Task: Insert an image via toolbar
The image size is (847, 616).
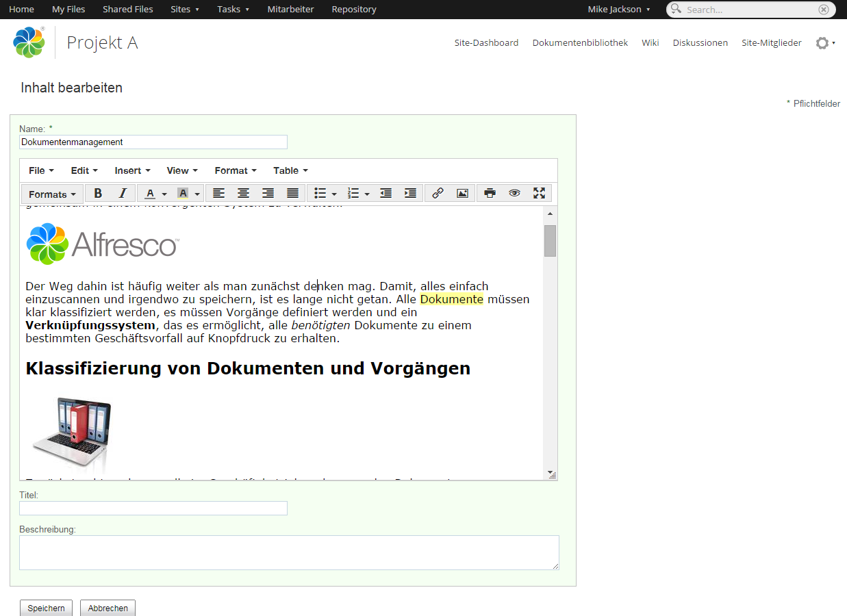Action: 462,194
